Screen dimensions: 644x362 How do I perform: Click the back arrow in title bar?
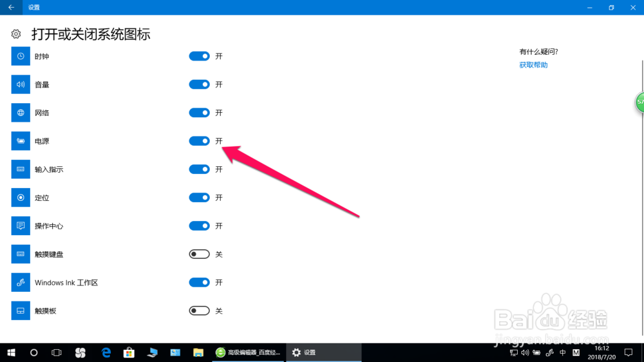tap(11, 7)
